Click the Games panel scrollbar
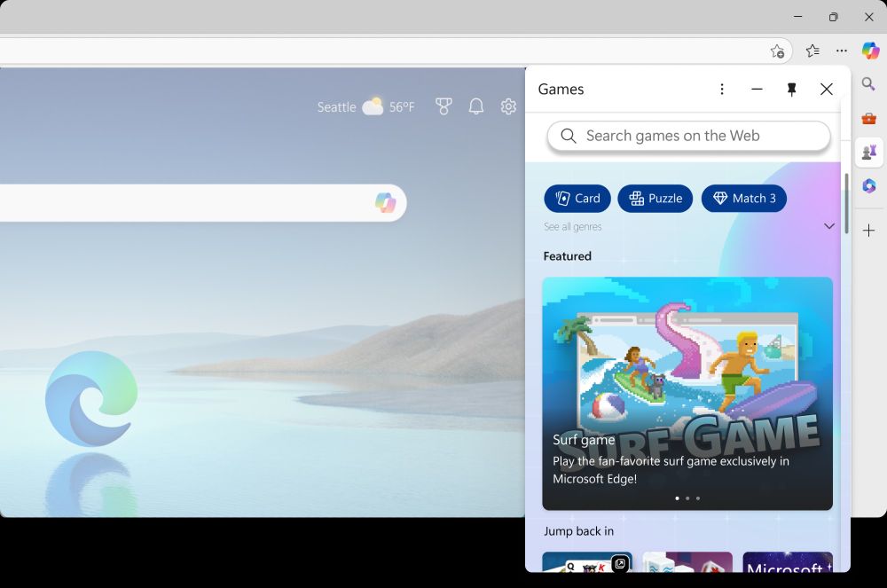The image size is (887, 588). point(846,204)
